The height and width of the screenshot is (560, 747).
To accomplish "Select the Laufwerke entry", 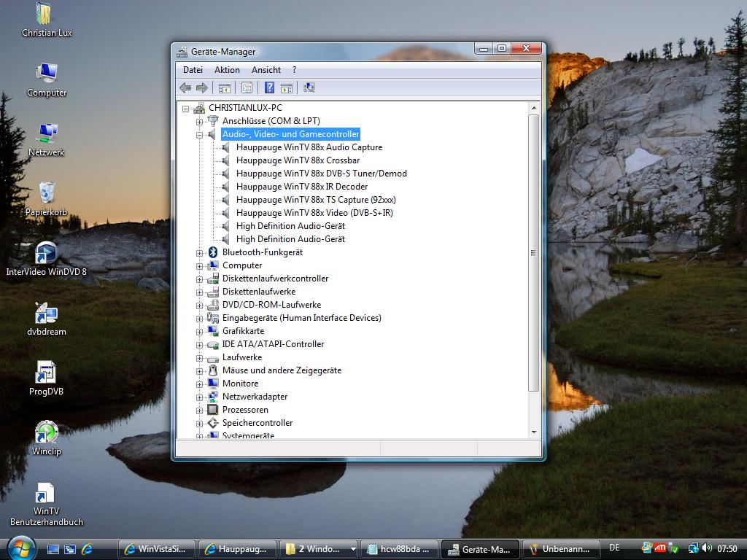I will pyautogui.click(x=242, y=357).
